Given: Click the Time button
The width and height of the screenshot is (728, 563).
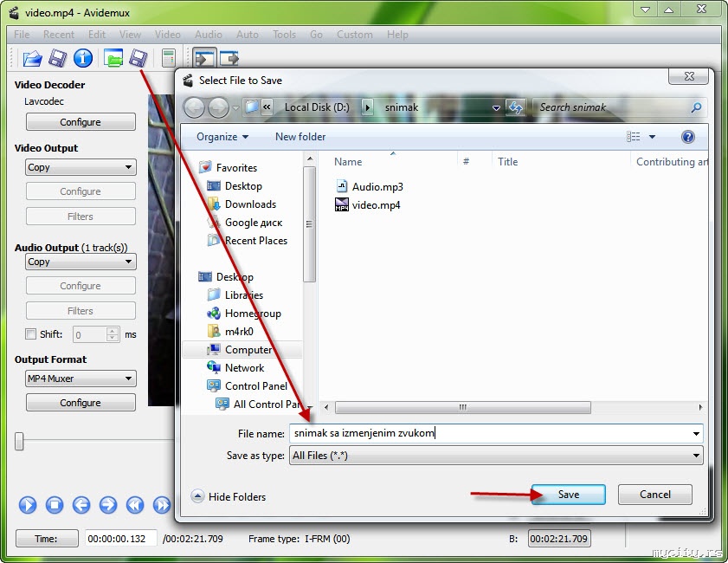Looking at the screenshot, I should pyautogui.click(x=47, y=539).
